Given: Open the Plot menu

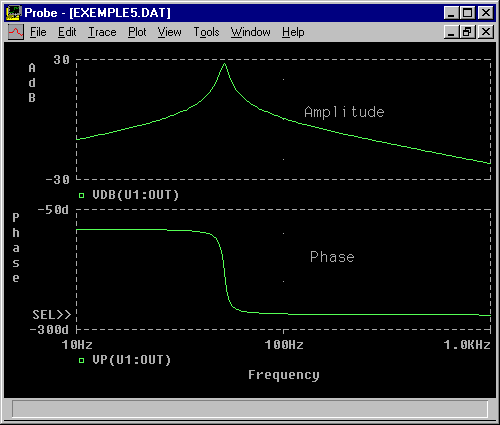Looking at the screenshot, I should (137, 32).
